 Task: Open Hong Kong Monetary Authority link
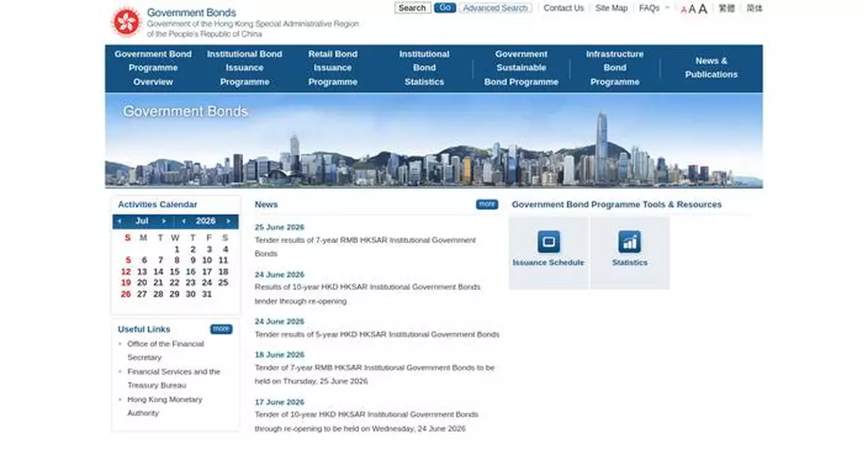pyautogui.click(x=165, y=406)
